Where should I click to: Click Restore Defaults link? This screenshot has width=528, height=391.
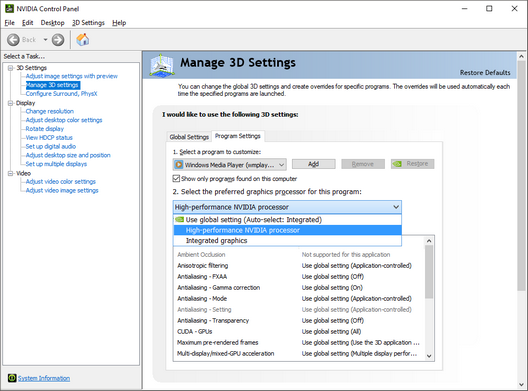(485, 73)
